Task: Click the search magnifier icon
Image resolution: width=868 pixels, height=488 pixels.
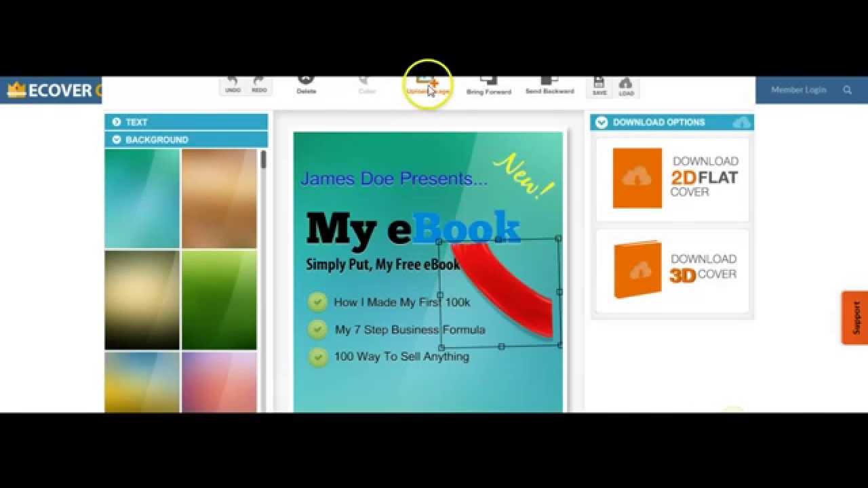Action: (847, 89)
